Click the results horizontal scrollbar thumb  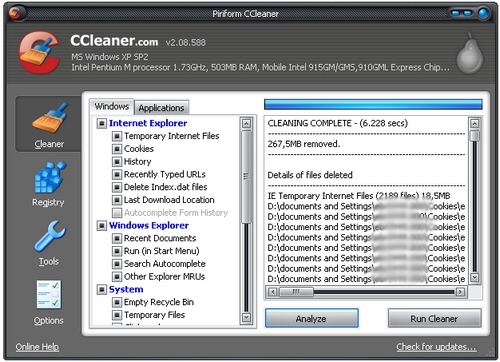coord(296,292)
